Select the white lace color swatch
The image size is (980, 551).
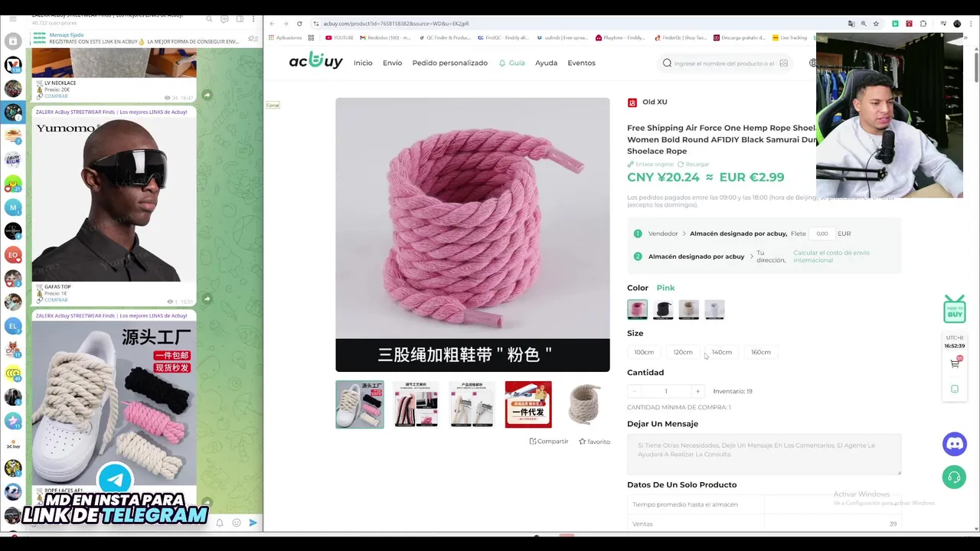click(714, 309)
